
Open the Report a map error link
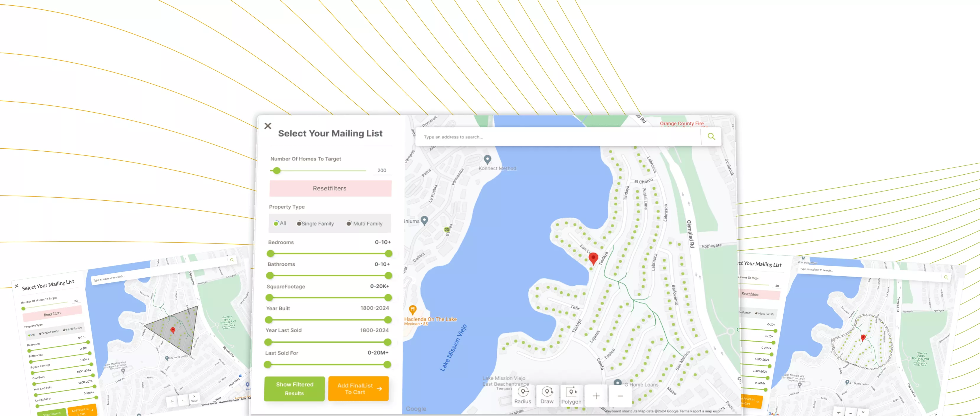coord(705,411)
